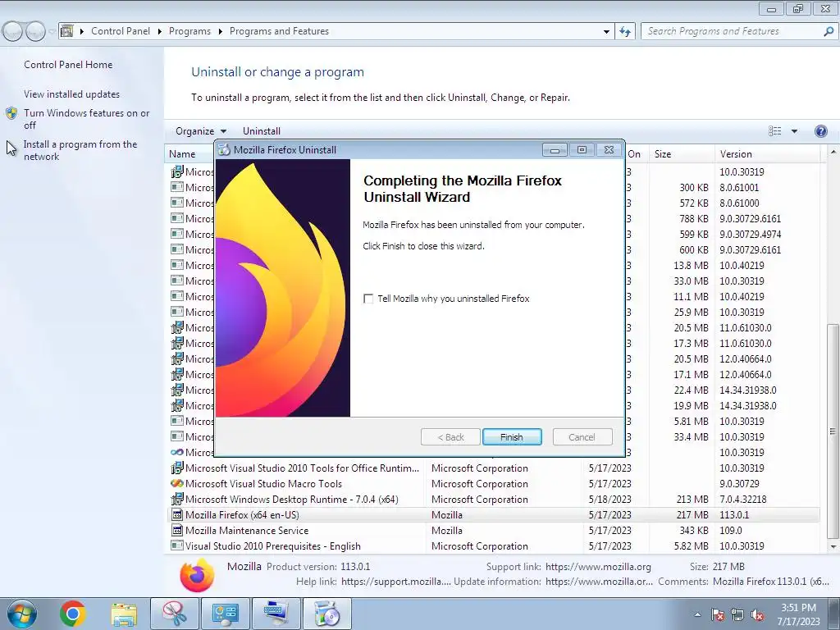Viewport: 840px width, 630px height.
Task: Click the Visual Studio Macro Tools row icon
Action: (177, 484)
